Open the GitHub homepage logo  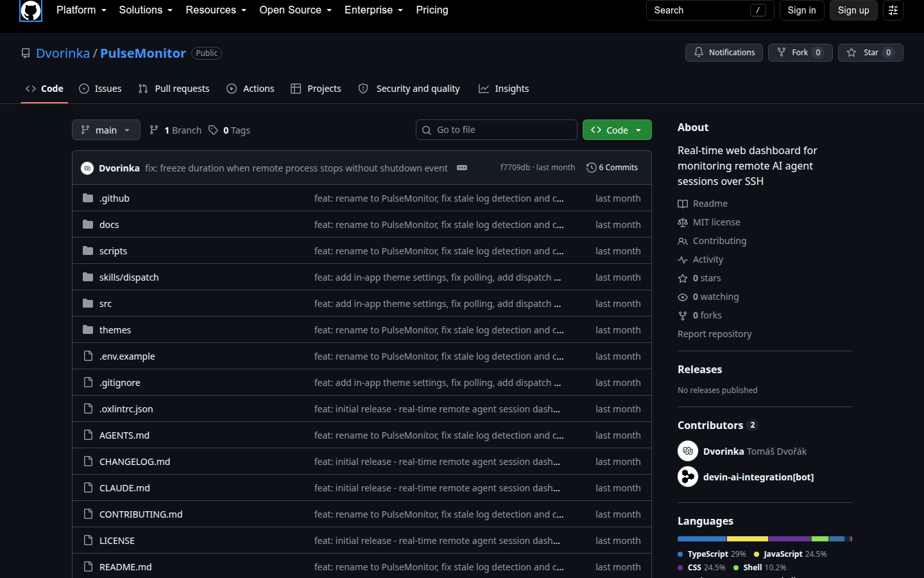tap(31, 10)
